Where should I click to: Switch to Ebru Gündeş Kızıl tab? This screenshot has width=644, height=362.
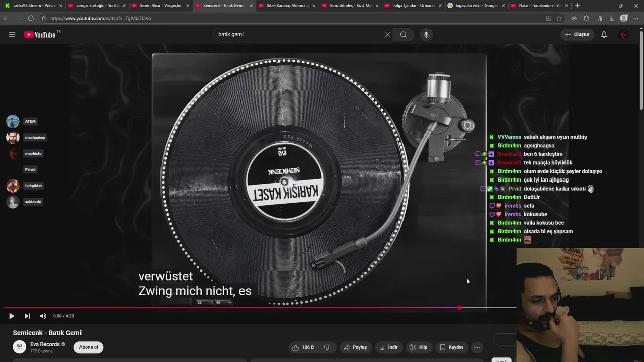(349, 6)
